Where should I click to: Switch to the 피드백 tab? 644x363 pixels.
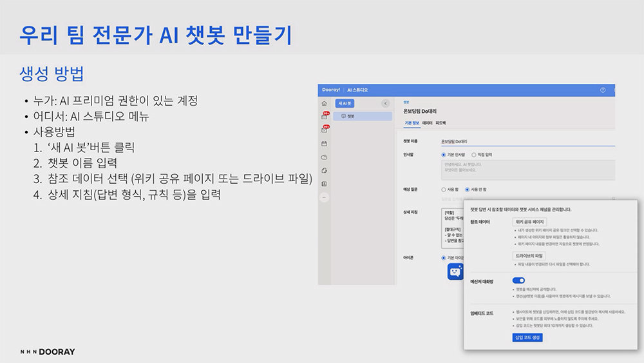440,123
